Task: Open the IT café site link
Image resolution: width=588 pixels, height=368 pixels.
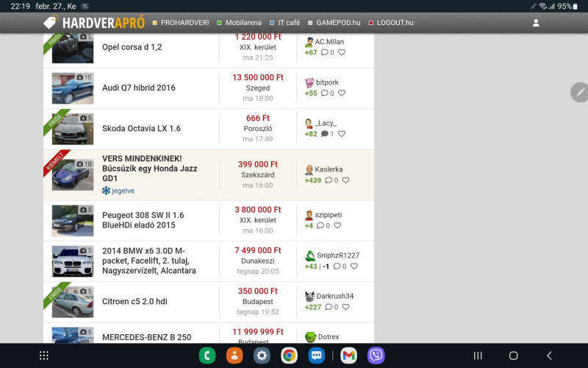Action: point(284,23)
